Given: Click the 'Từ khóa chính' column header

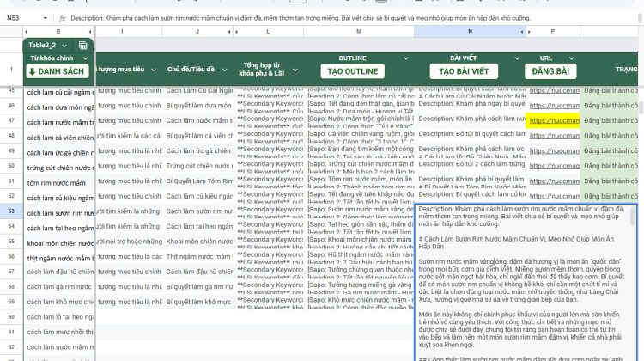Looking at the screenshot, I should pyautogui.click(x=57, y=58).
